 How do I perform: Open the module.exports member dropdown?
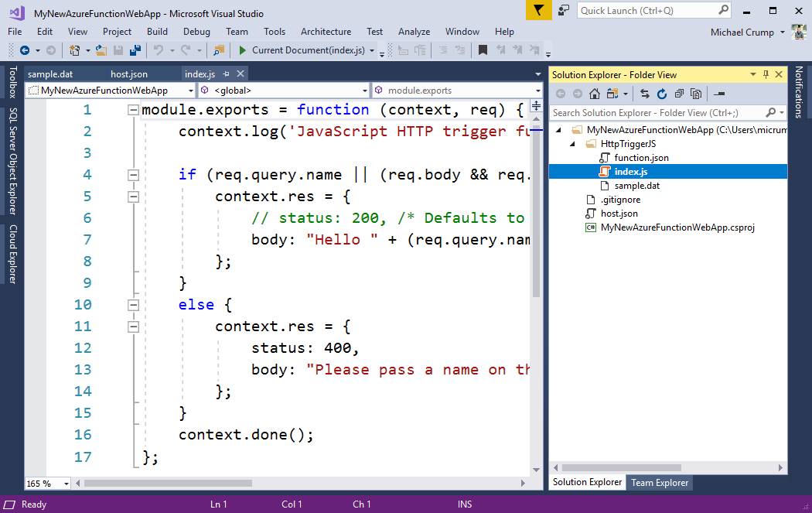(x=537, y=91)
